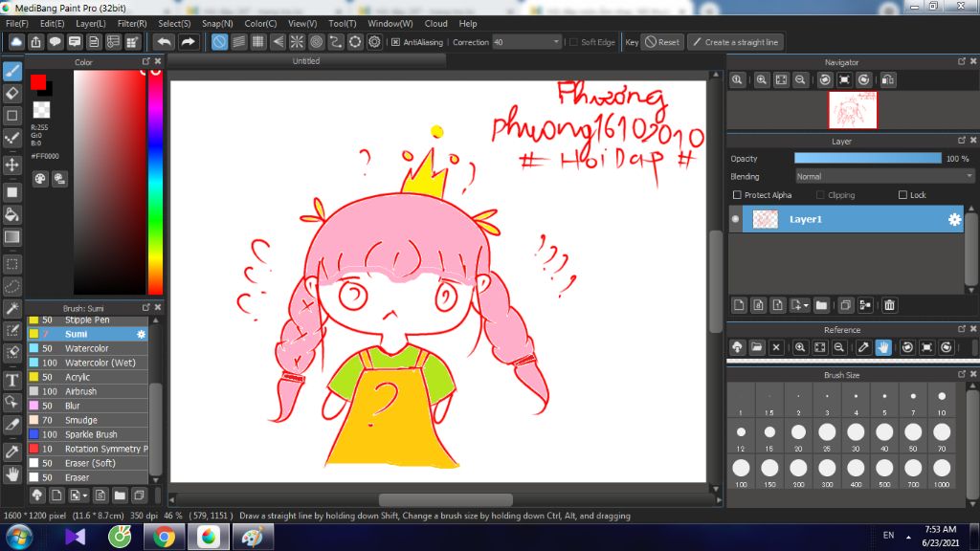
Task: Switch to the transparent color swatch
Action: [x=41, y=109]
